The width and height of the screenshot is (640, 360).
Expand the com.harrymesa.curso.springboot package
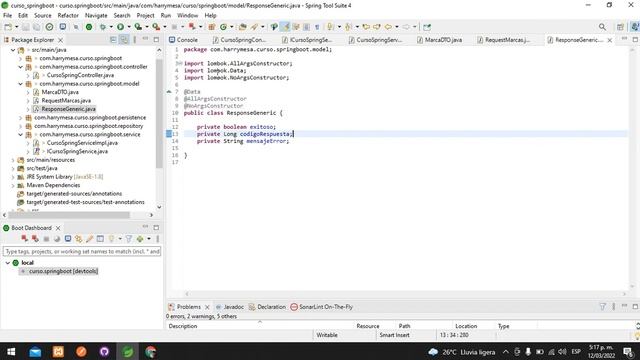pyautogui.click(x=20, y=58)
